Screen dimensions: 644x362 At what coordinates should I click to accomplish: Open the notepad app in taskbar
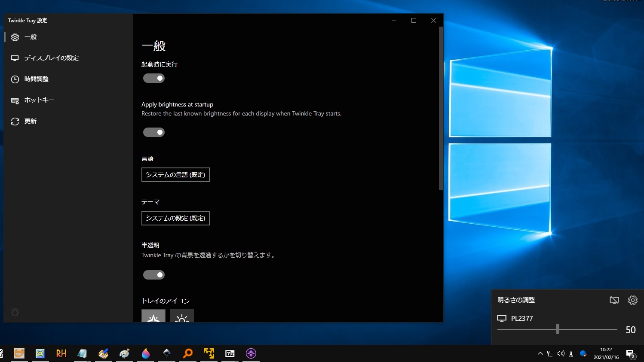pos(83,353)
